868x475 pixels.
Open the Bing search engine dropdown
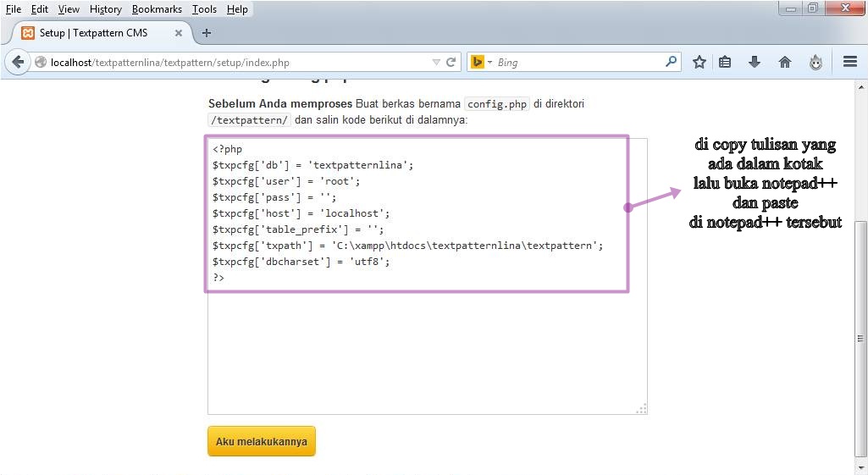pos(481,62)
